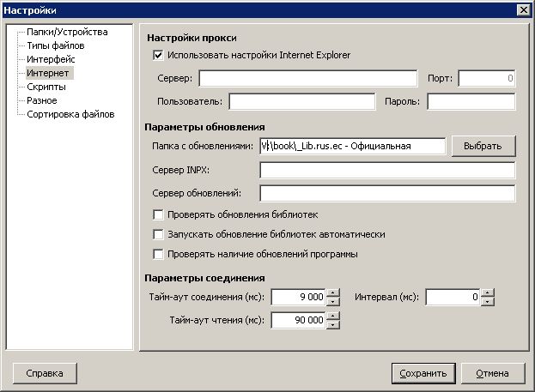535x392 pixels.
Task: Open Сортировка файлов settings
Action: click(70, 114)
